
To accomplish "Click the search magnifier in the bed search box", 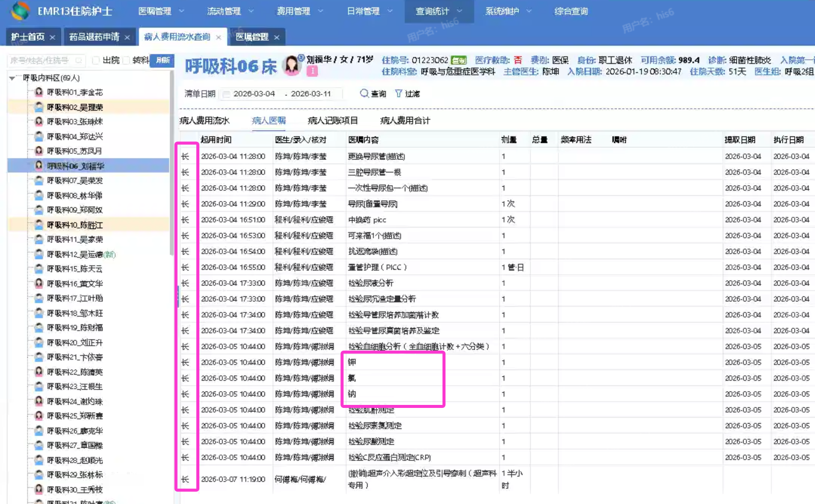I will pyautogui.click(x=79, y=60).
